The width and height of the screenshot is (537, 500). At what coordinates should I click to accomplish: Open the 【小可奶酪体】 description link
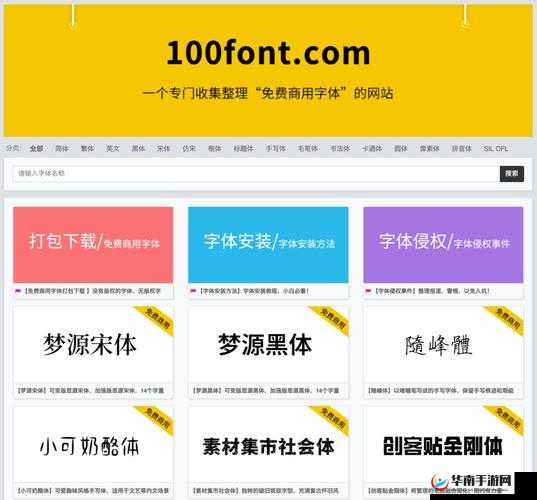pyautogui.click(x=93, y=491)
